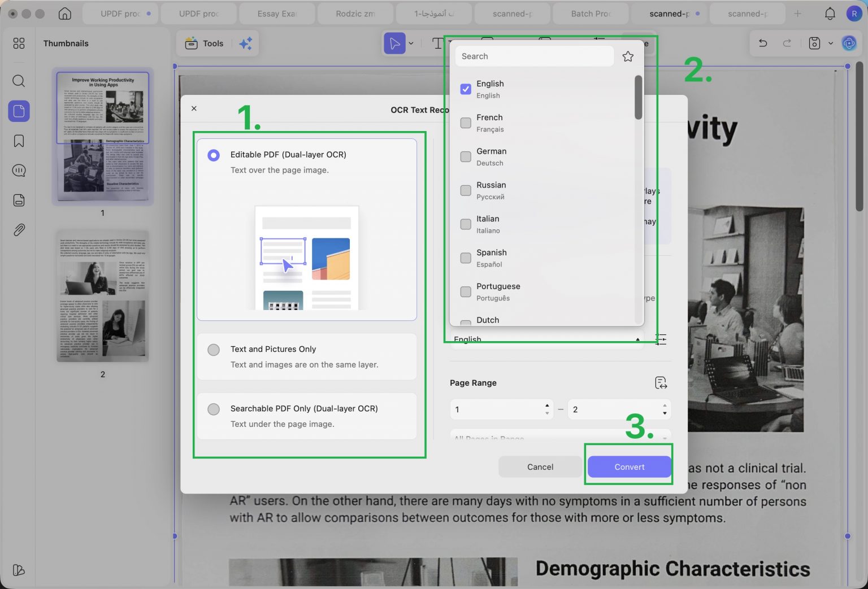This screenshot has width=868, height=589.
Task: Select the text tool icon
Action: [437, 43]
